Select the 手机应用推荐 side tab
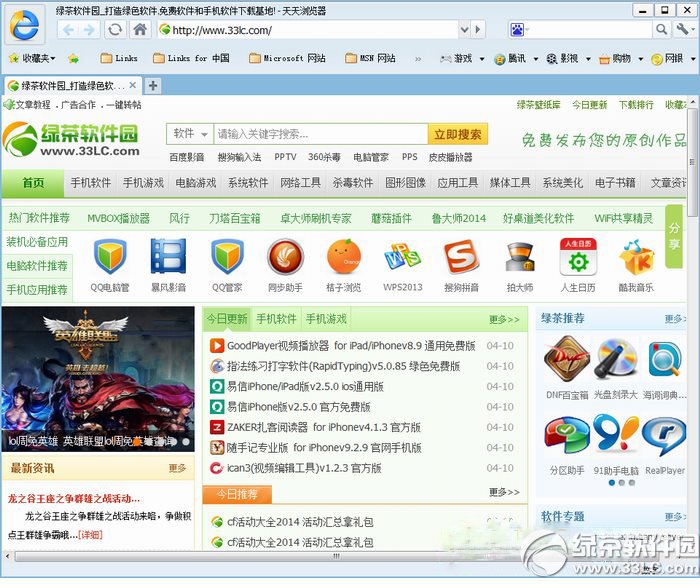The width and height of the screenshot is (700, 588). (37, 290)
